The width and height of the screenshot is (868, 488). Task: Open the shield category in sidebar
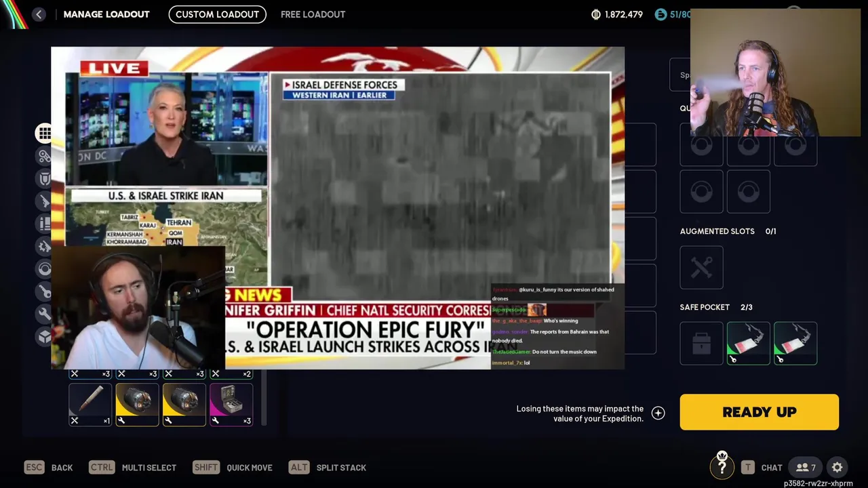pos(45,179)
